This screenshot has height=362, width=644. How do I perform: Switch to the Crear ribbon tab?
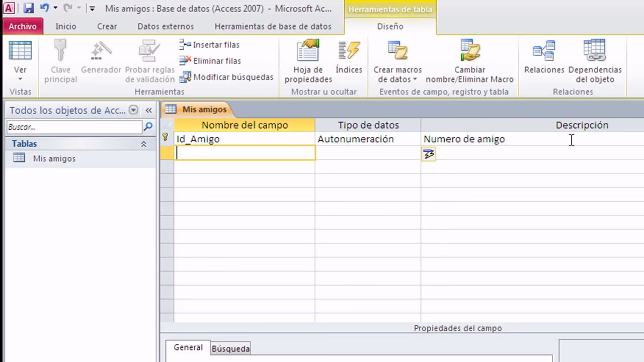[107, 26]
